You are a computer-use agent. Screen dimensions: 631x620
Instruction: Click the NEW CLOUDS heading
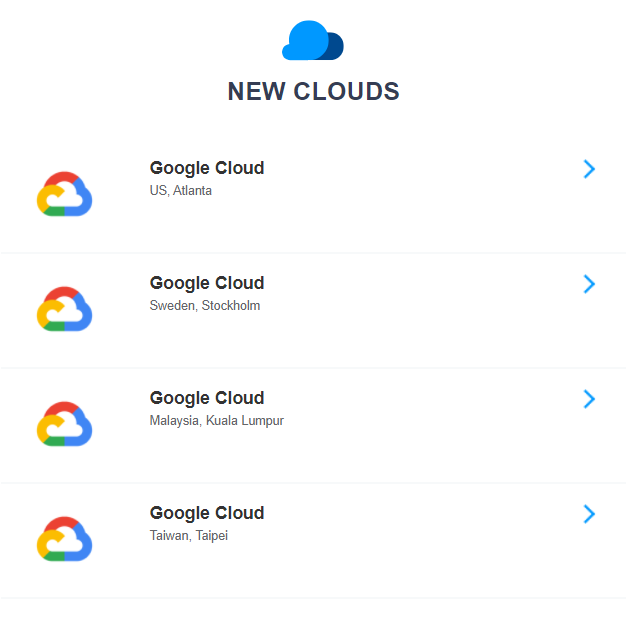(x=313, y=91)
